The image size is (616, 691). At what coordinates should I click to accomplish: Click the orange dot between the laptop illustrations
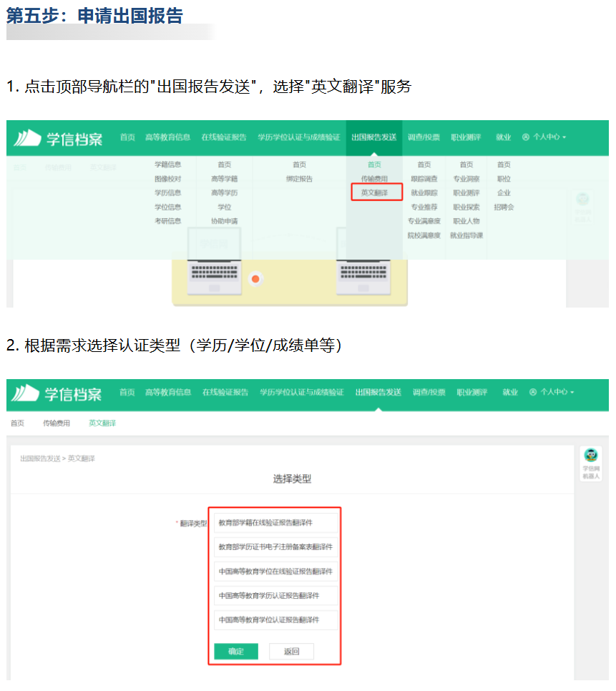(x=255, y=278)
